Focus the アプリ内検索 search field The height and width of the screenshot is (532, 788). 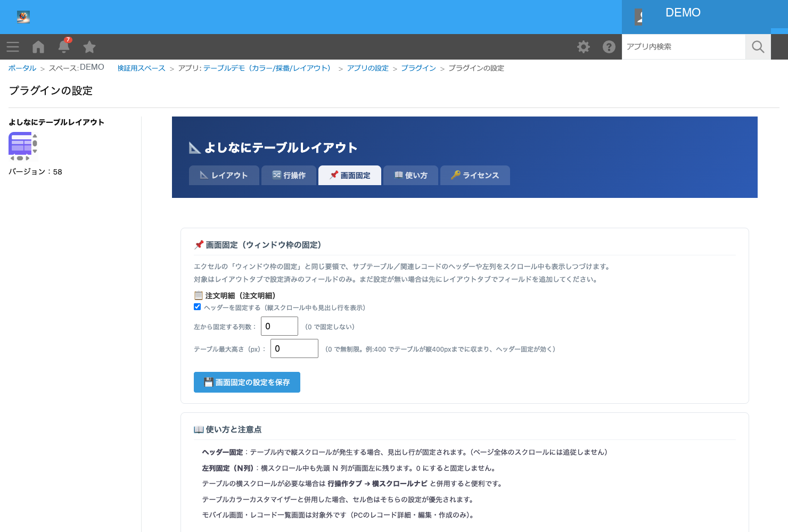coord(684,47)
